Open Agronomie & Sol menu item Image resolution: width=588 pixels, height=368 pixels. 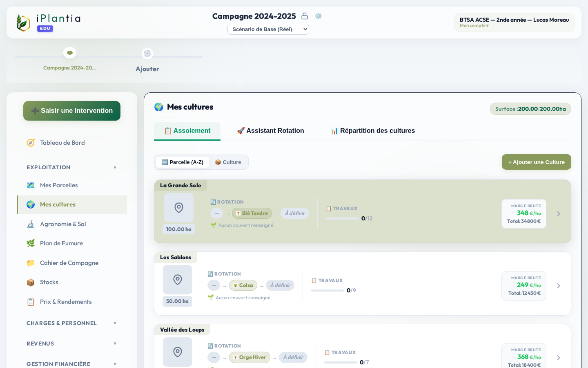point(72,224)
